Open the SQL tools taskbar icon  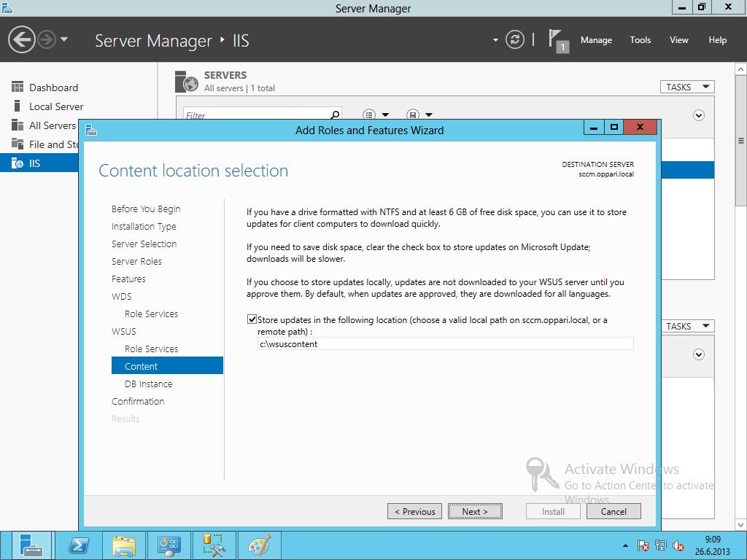(x=214, y=545)
